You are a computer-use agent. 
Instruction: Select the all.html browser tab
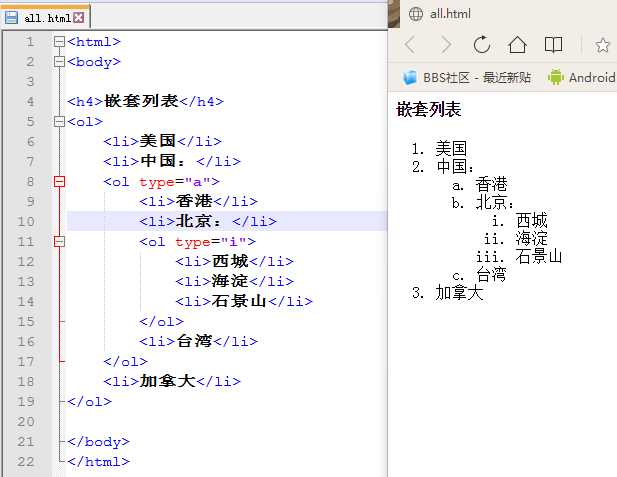click(x=450, y=14)
